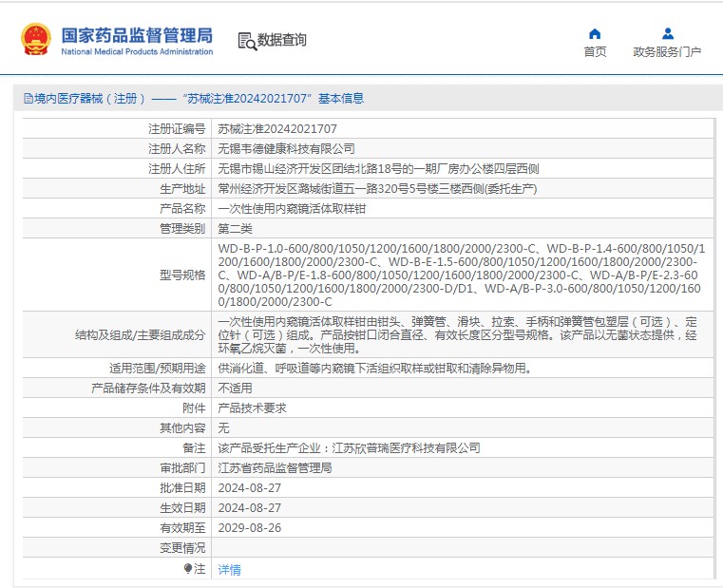Click the document icon before 境内医疗器械
Viewport: 723px width, 588px height.
tap(29, 98)
